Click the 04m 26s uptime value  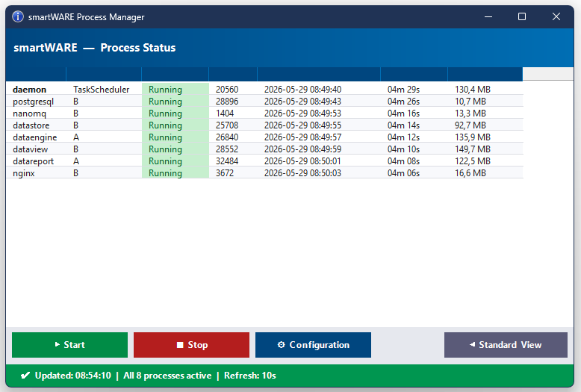tap(403, 102)
